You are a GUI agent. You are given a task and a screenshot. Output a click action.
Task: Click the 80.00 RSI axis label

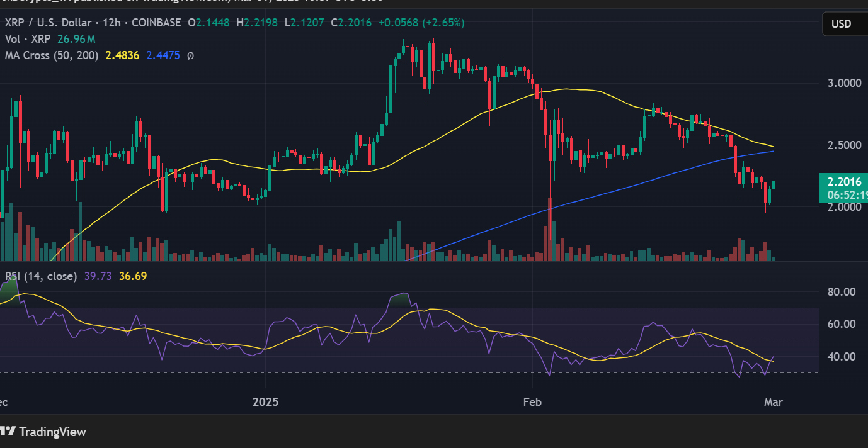843,291
